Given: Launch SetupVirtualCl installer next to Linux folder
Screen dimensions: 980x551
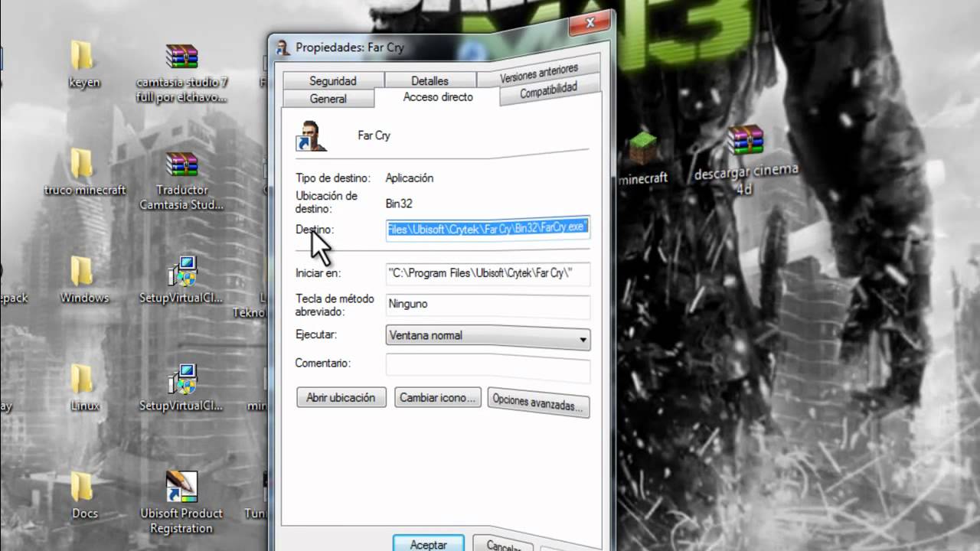Looking at the screenshot, I should point(182,379).
